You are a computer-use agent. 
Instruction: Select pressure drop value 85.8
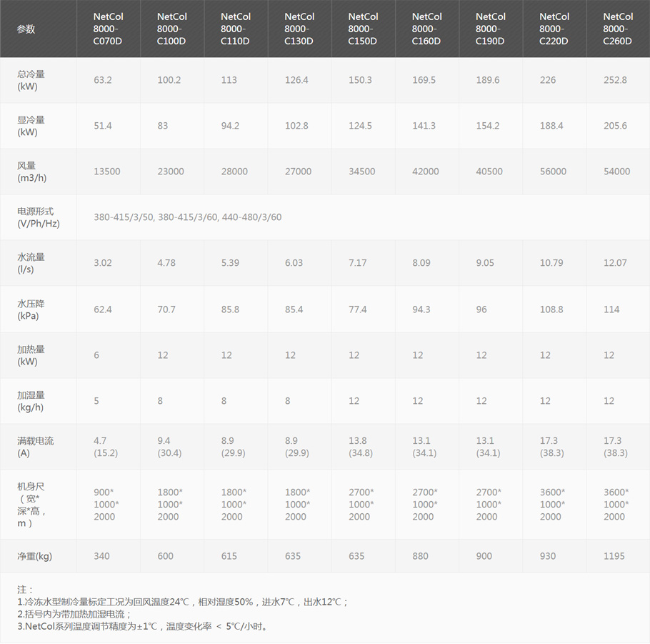tap(230, 309)
